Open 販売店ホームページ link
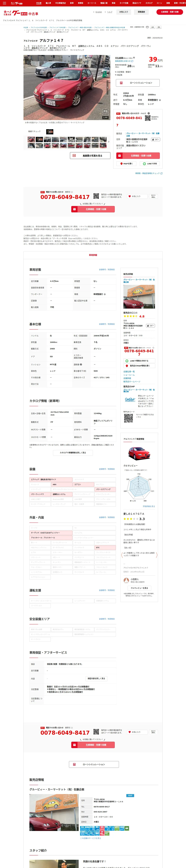Viewport: 186px width, 868px height. [x=132, y=382]
